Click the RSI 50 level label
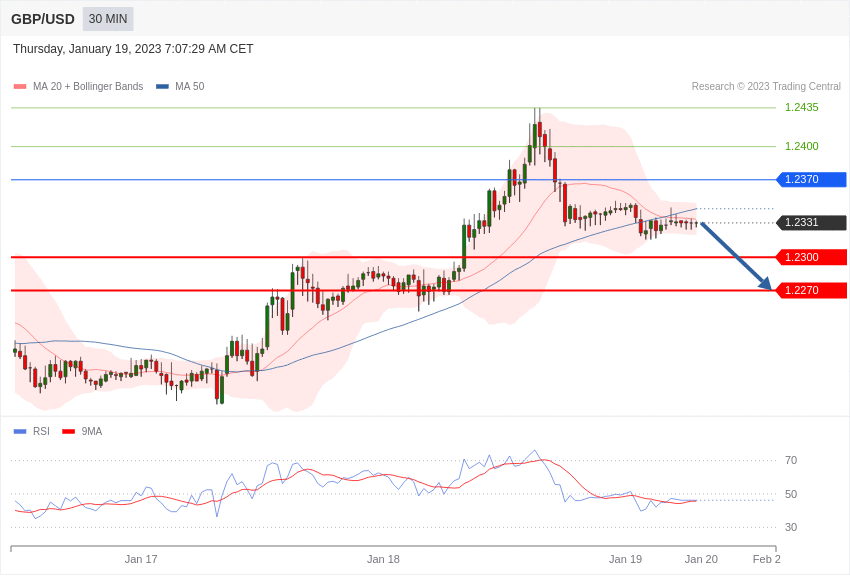The image size is (850, 576). [x=791, y=494]
